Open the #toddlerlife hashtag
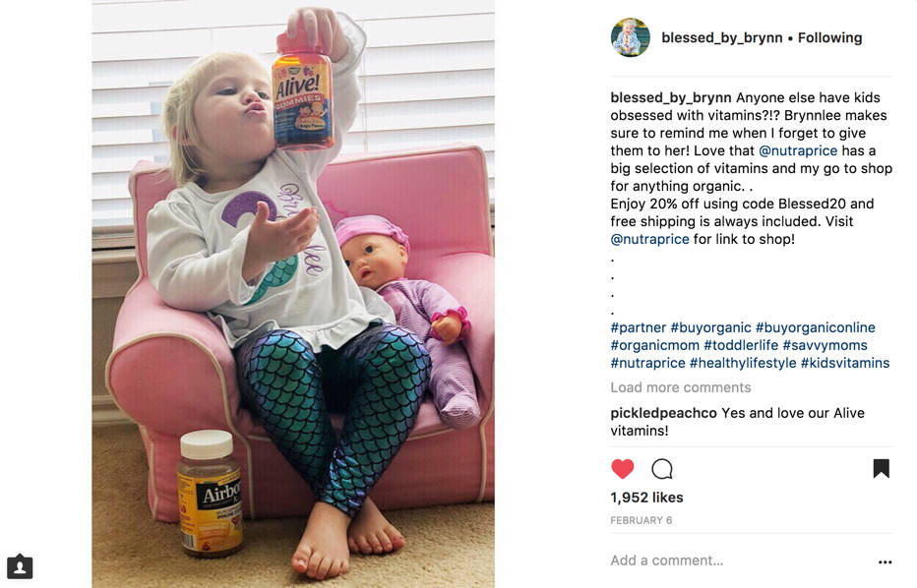Image resolution: width=917 pixels, height=588 pixels. [741, 345]
